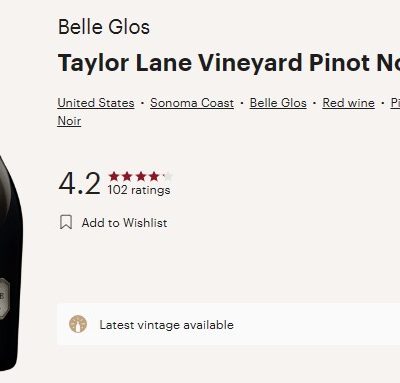Open the Sonoma Coast region link
Screen dimensions: 400x383
coord(192,103)
